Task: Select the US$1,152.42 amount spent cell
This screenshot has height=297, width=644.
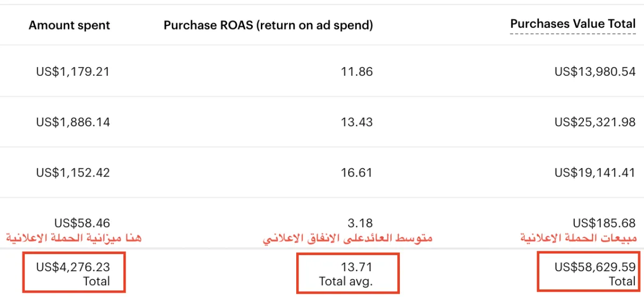Action: pyautogui.click(x=73, y=172)
